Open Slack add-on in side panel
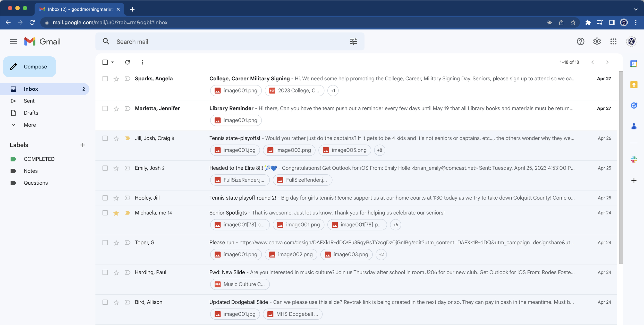Screen dimensions: 644x325 634,160
